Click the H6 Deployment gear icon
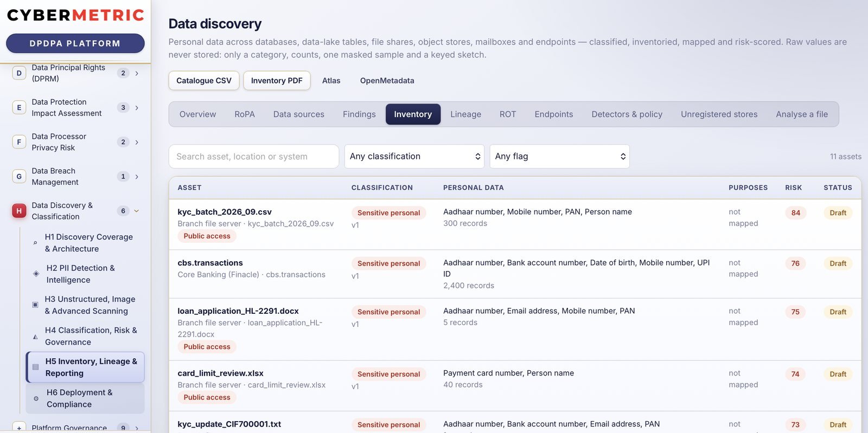Screen dimensions: 868x433 click(x=36, y=398)
